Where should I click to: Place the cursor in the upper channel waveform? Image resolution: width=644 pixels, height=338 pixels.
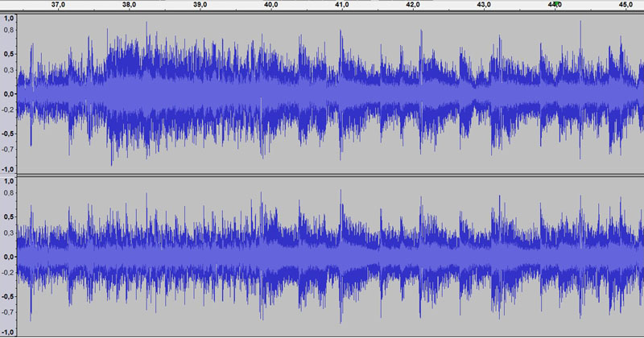click(x=330, y=93)
